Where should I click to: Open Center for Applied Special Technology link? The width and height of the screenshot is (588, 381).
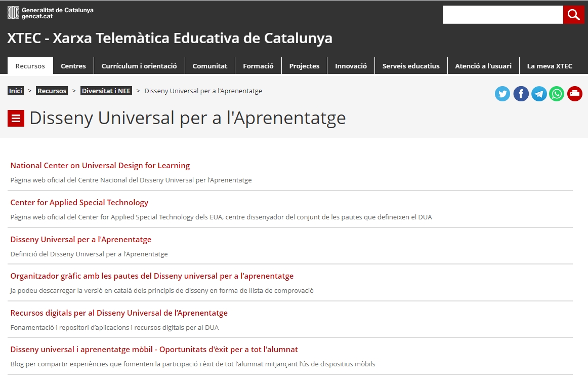79,203
